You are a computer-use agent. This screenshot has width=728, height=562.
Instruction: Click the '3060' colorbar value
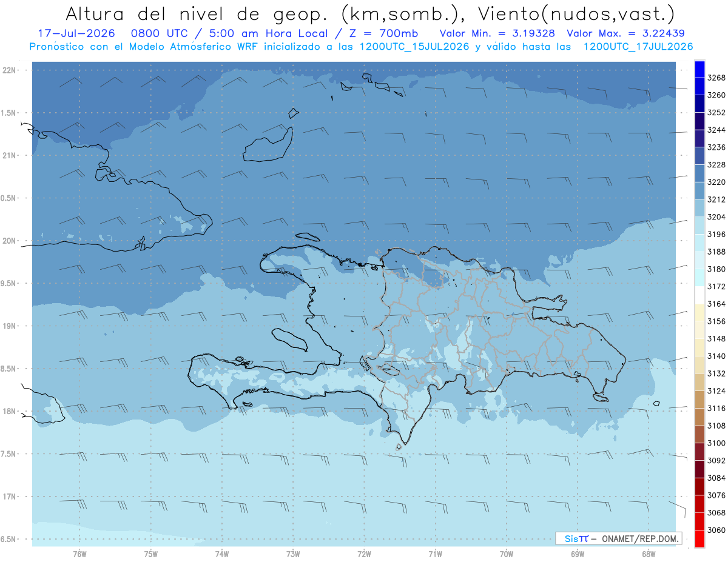(716, 530)
